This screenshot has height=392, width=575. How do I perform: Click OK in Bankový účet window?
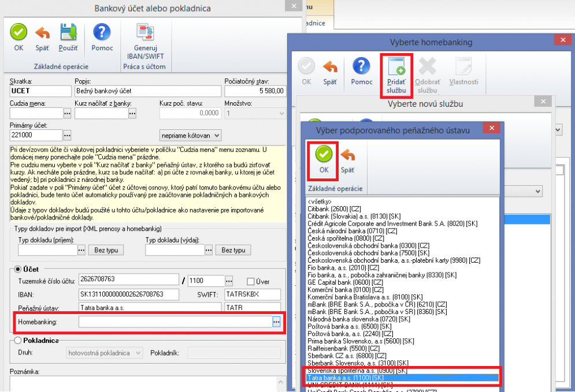18,38
